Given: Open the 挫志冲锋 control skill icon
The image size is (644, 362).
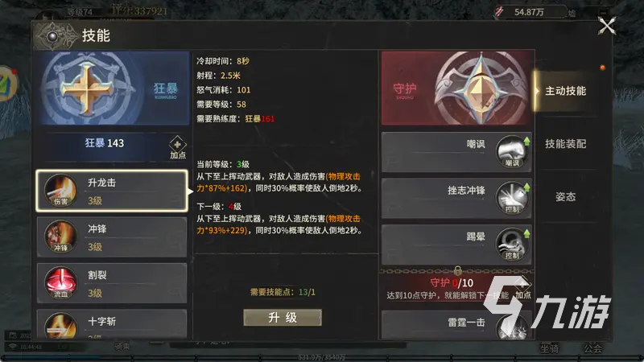Looking at the screenshot, I should [512, 198].
